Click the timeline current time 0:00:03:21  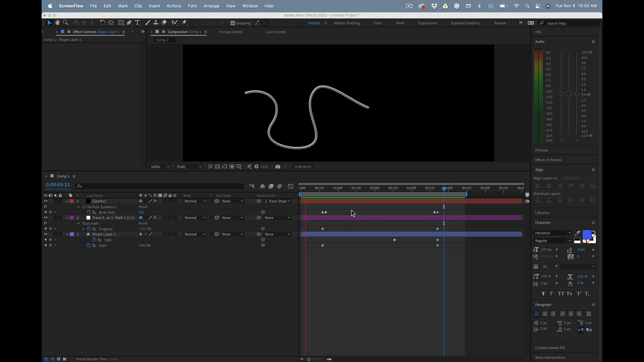pos(58,185)
